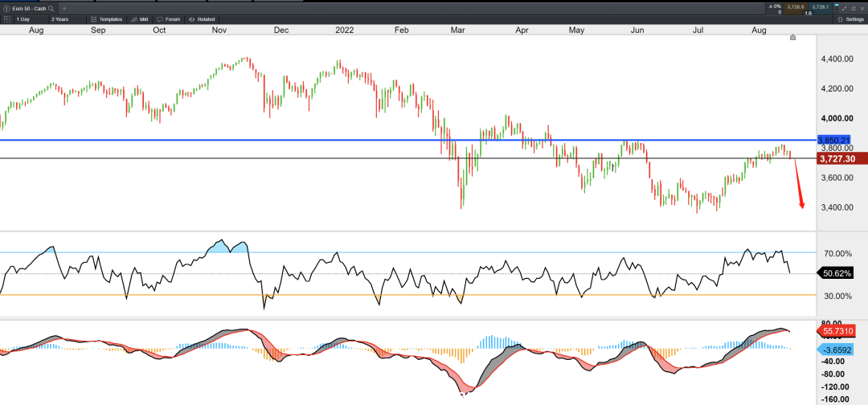Search symbol with magnifier beside Euro 50 - Cash
The image size is (868, 405).
(x=51, y=9)
